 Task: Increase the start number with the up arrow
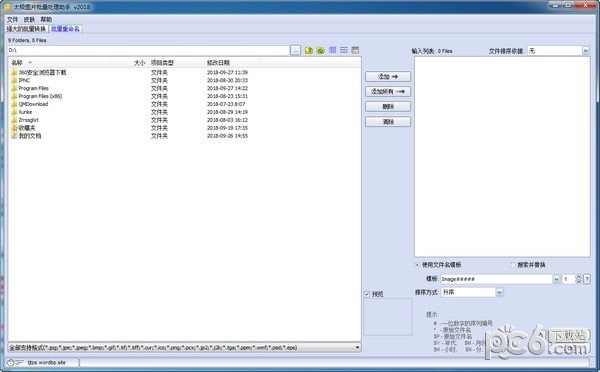coord(579,277)
